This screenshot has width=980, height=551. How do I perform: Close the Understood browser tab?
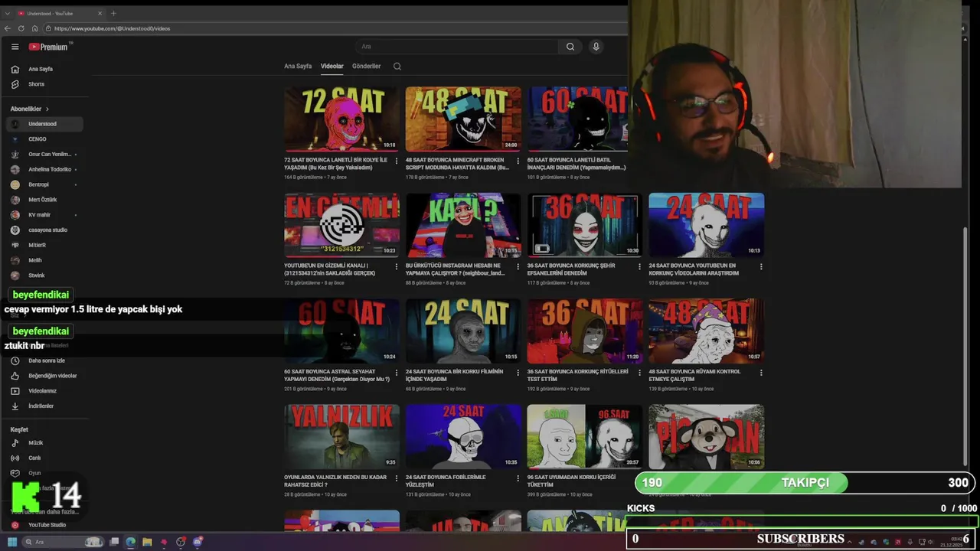click(100, 13)
